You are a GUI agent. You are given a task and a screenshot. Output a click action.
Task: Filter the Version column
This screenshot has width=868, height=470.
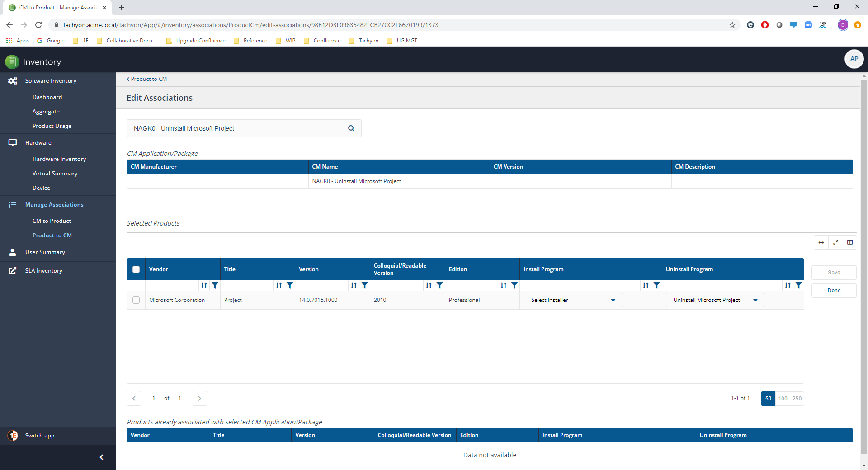(365, 285)
